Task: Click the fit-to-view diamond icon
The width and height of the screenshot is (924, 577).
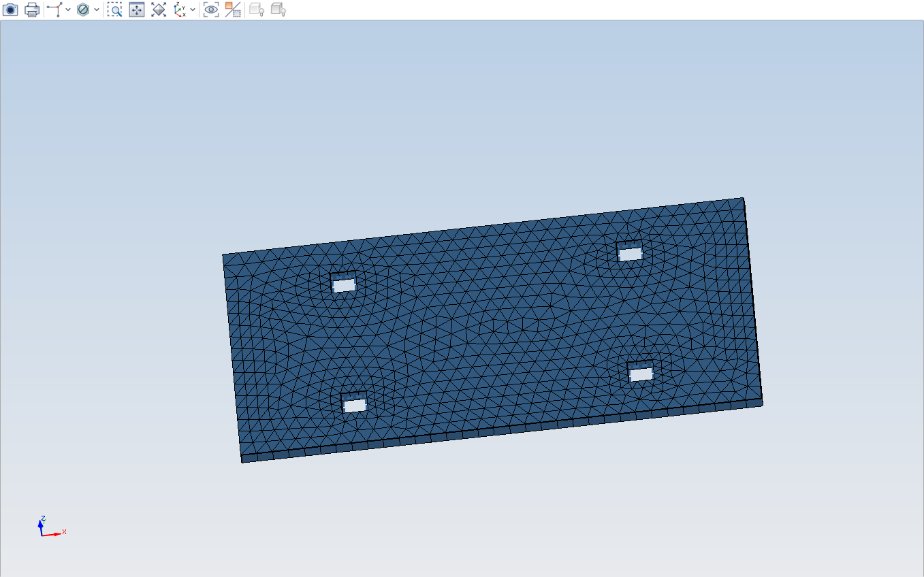Action: (x=159, y=10)
